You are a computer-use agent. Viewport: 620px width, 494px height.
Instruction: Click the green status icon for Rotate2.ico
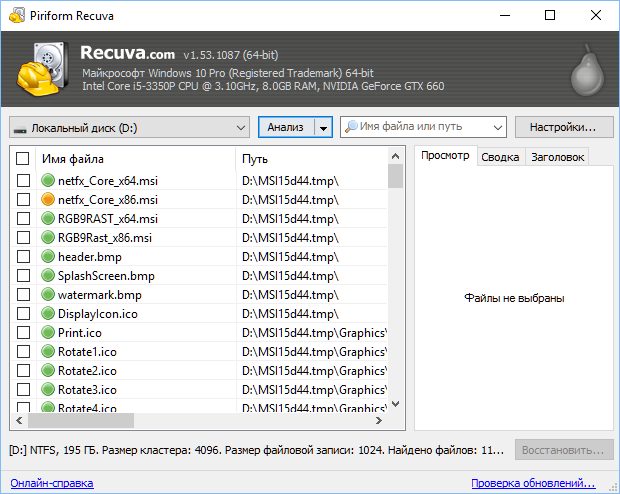48,370
